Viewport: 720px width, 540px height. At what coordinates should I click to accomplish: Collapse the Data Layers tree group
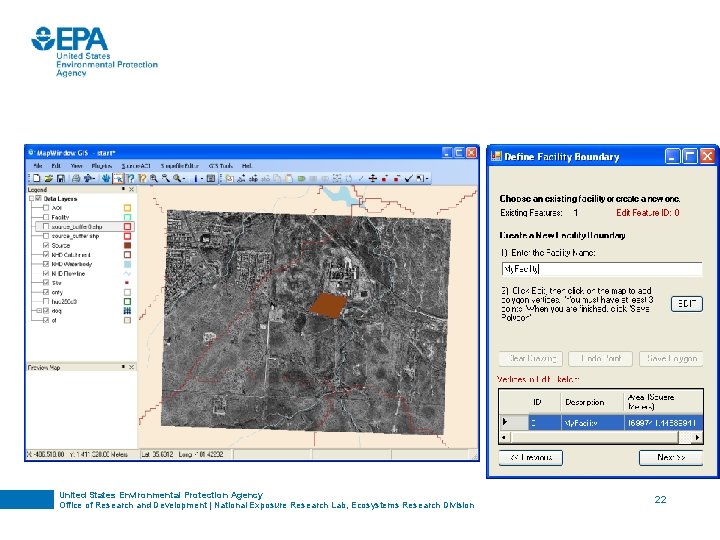pos(32,198)
